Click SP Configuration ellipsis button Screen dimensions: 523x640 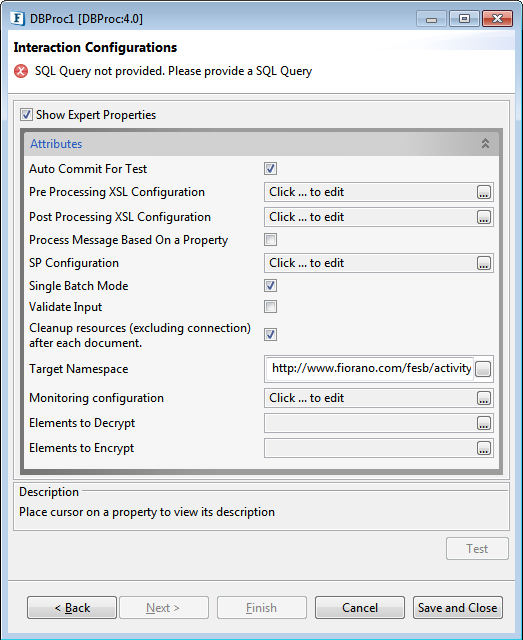(483, 263)
